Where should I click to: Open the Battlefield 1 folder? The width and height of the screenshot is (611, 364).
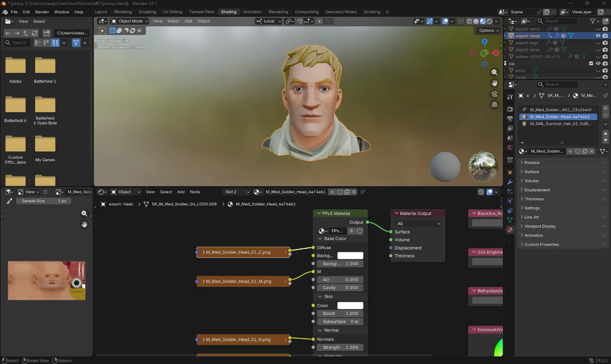(x=45, y=71)
